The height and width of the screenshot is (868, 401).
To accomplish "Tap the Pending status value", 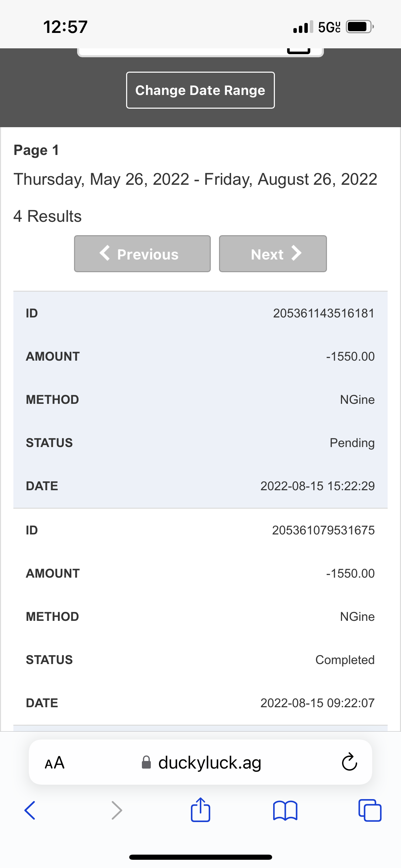I will [352, 443].
